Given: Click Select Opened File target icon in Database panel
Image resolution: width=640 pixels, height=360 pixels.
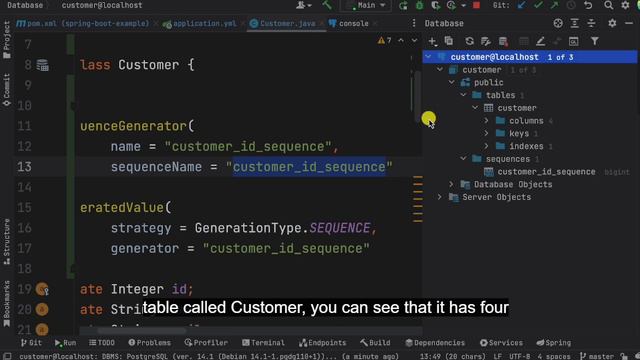Looking at the screenshot, I should tap(558, 23).
